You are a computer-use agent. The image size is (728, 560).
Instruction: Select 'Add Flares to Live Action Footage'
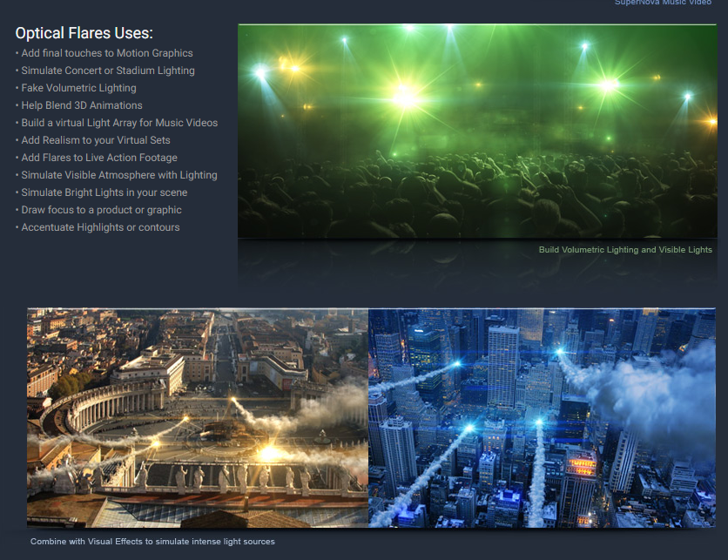[x=99, y=158]
